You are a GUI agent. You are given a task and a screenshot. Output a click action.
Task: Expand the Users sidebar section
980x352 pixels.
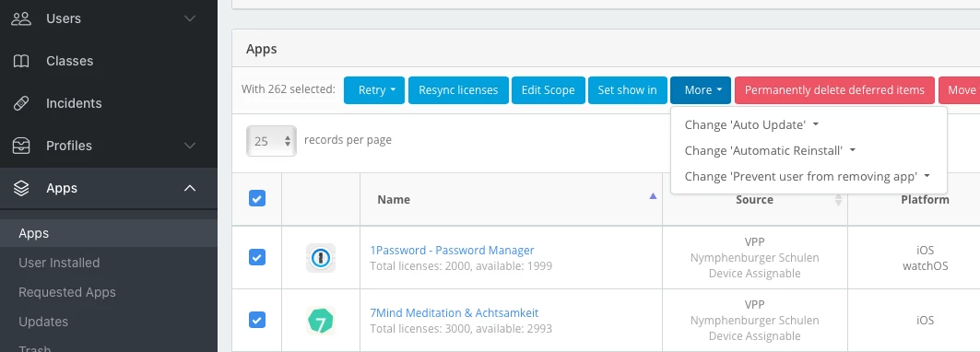[x=189, y=18]
